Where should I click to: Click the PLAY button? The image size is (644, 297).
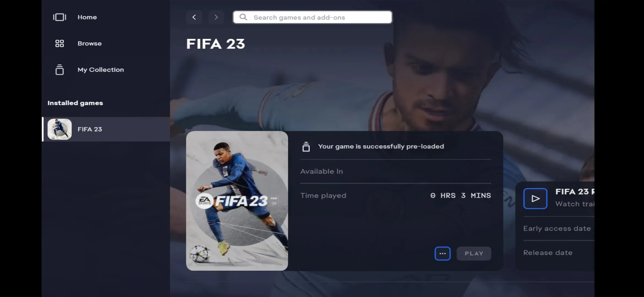[474, 254]
